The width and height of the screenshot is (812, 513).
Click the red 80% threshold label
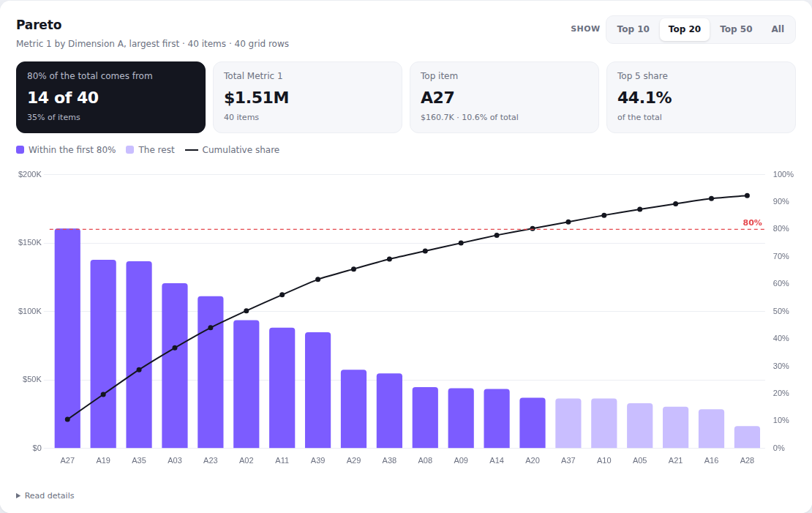click(752, 222)
